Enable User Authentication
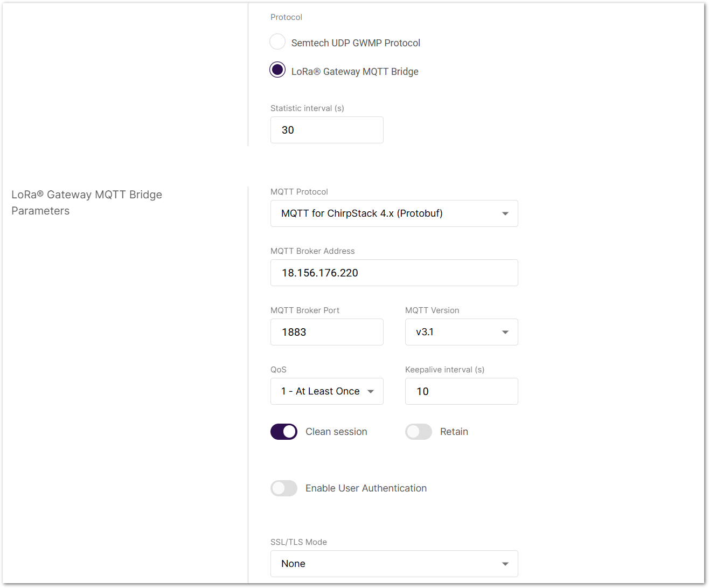 click(283, 488)
